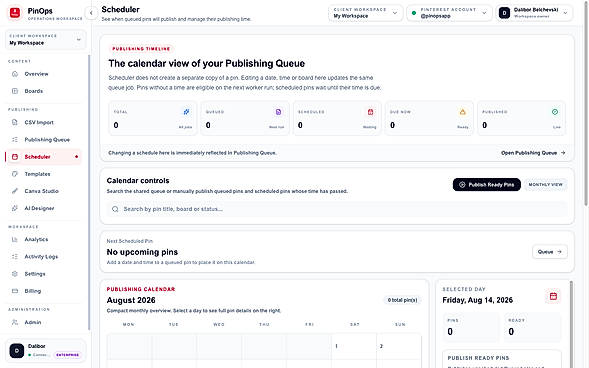Click the Due Now warning icon
Image resolution: width=589 pixels, height=368 pixels.
coord(463,112)
